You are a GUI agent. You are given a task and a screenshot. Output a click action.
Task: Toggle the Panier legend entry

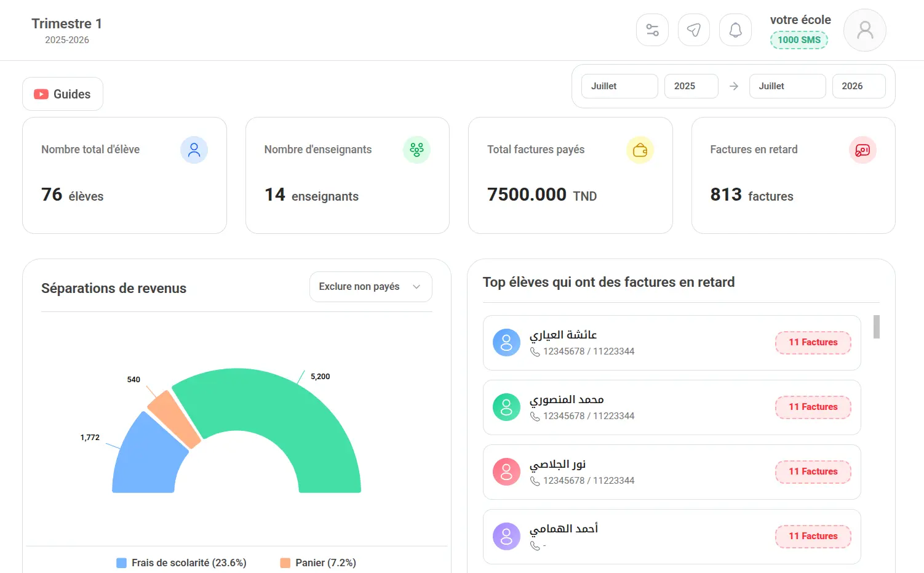pos(318,563)
